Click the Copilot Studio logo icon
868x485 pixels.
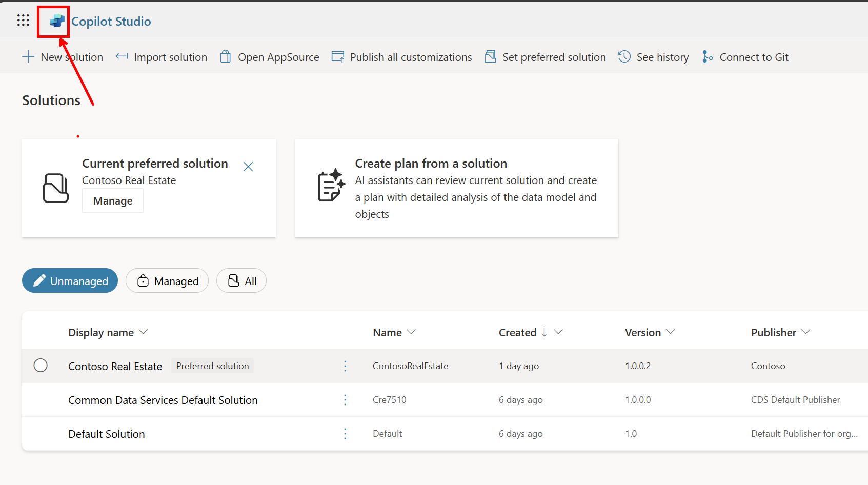[57, 21]
